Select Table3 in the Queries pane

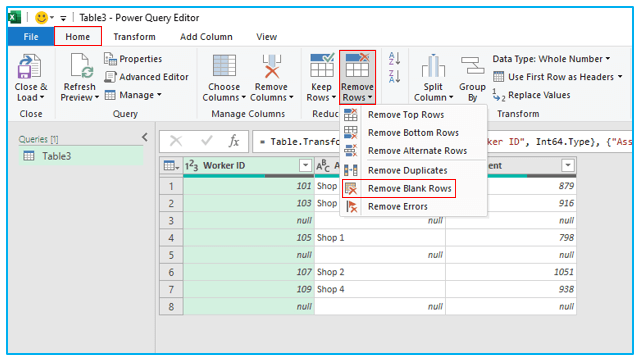pos(81,156)
